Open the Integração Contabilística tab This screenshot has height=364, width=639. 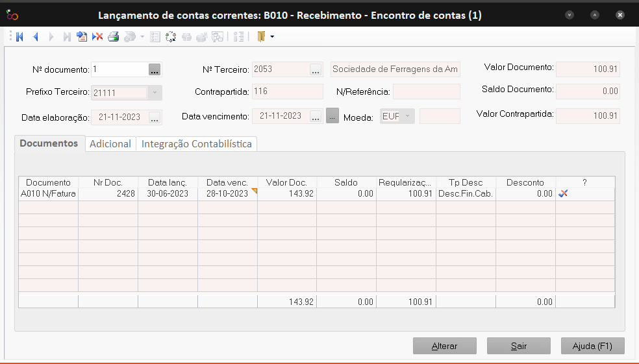coord(196,144)
